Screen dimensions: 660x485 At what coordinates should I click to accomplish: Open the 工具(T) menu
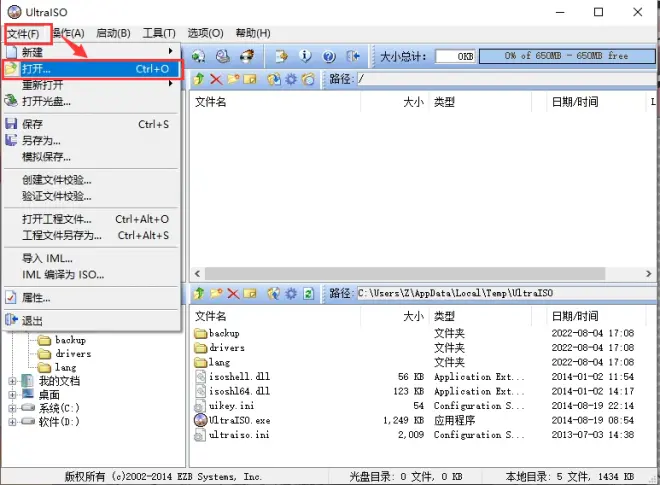(x=159, y=33)
